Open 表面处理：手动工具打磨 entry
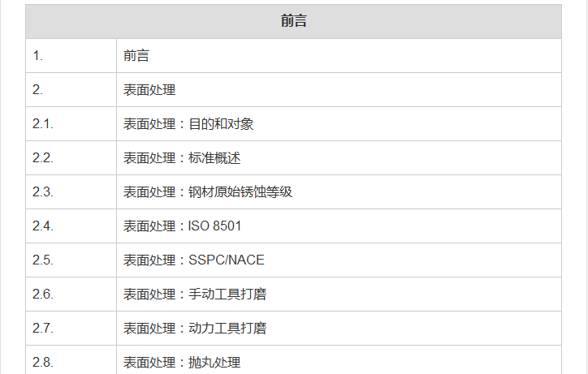Screen dimensions: 588x374 click(195, 294)
